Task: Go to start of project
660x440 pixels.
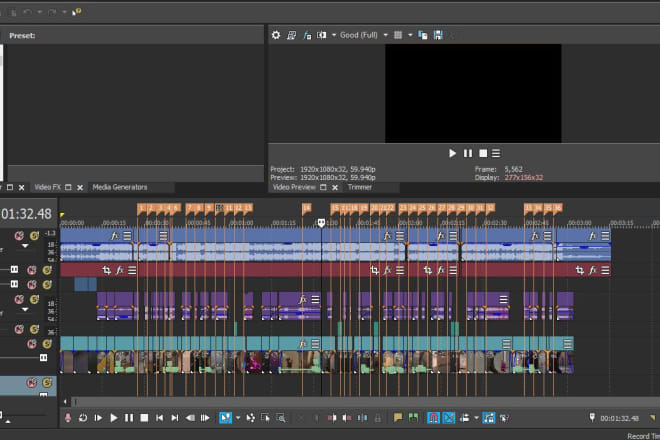Action: pyautogui.click(x=159, y=418)
